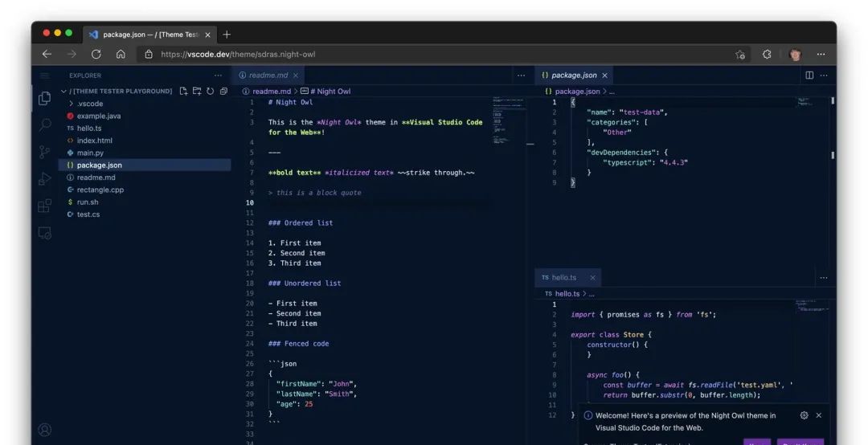Click the "devDependencies" line in package.json

pyautogui.click(x=627, y=152)
